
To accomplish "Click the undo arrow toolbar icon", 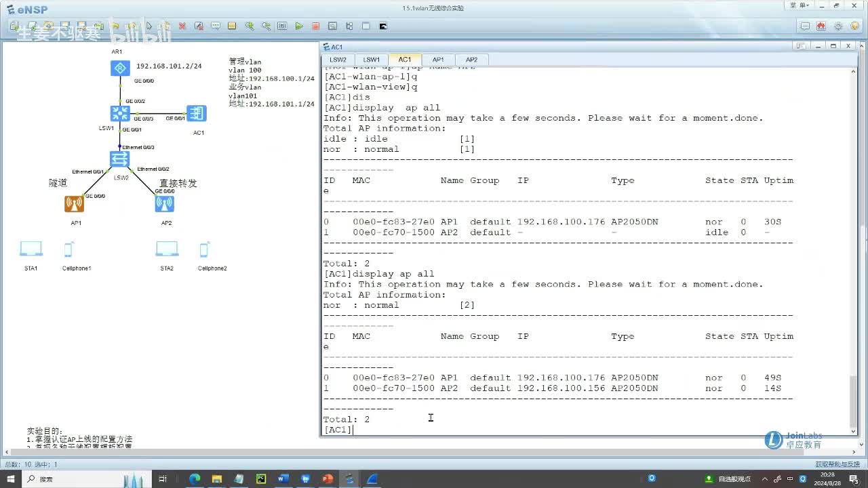I will (x=115, y=26).
